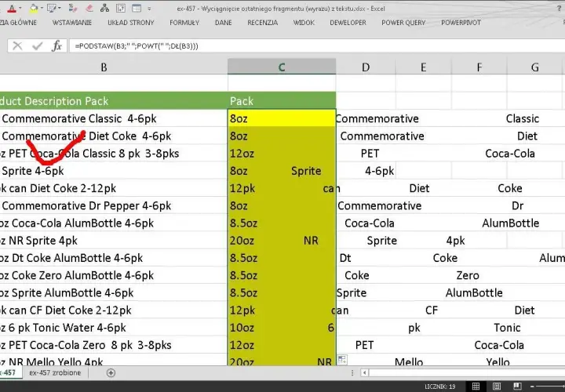Screen dimensions: 565x392
Task: Click the sort sheet icon in toolbar
Action: 120,8
